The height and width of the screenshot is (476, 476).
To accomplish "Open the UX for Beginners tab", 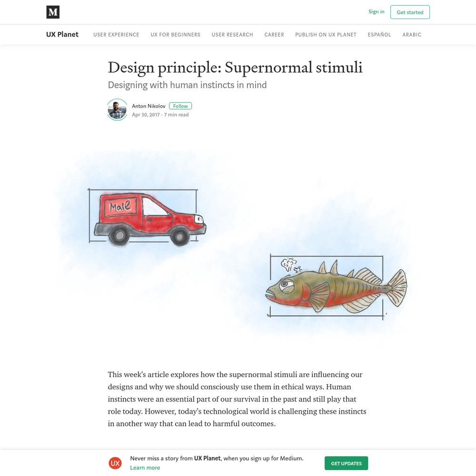I will point(176,35).
